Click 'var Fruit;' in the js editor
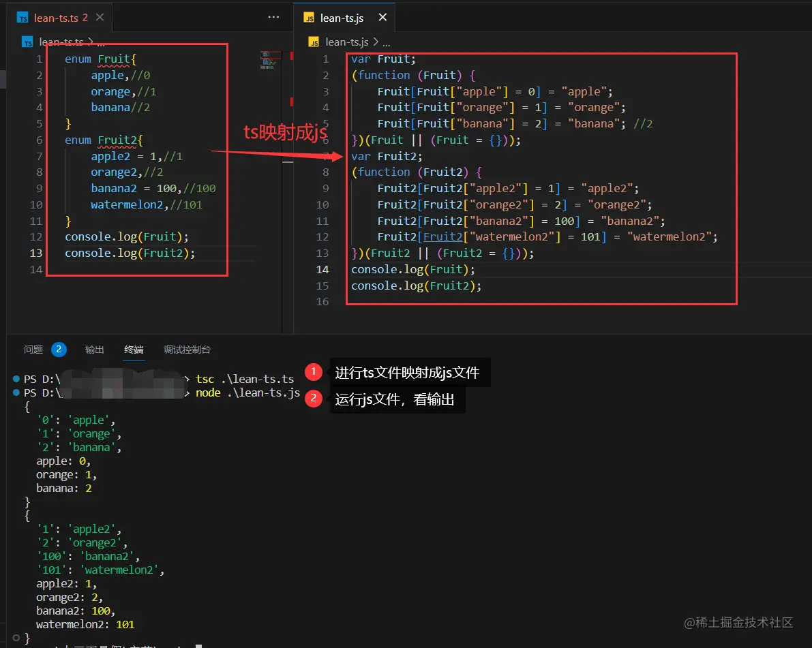This screenshot has width=812, height=648. tap(383, 59)
